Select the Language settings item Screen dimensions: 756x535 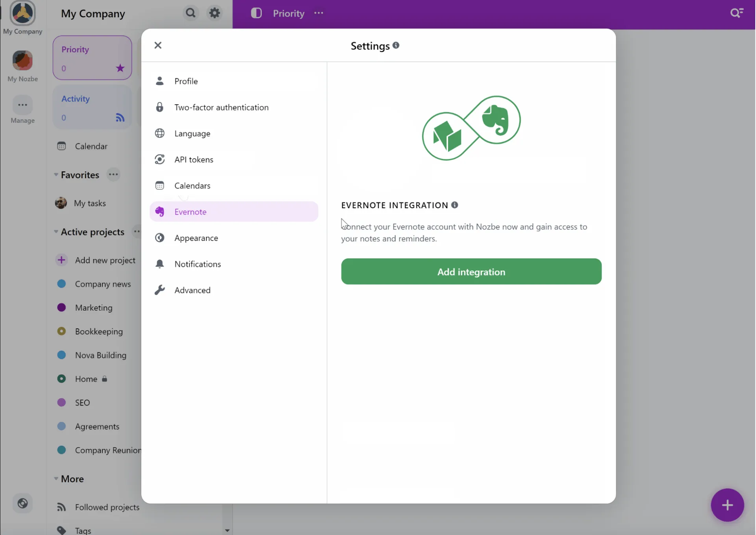coord(234,133)
